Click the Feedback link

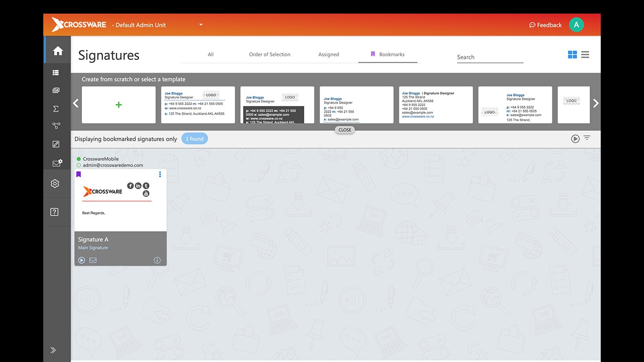click(x=545, y=25)
